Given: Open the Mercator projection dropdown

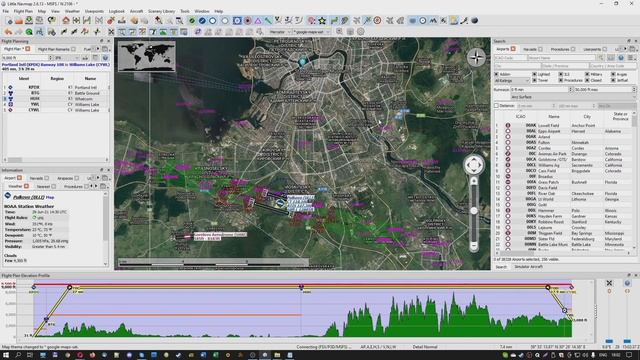Looking at the screenshot, I should coord(280,32).
